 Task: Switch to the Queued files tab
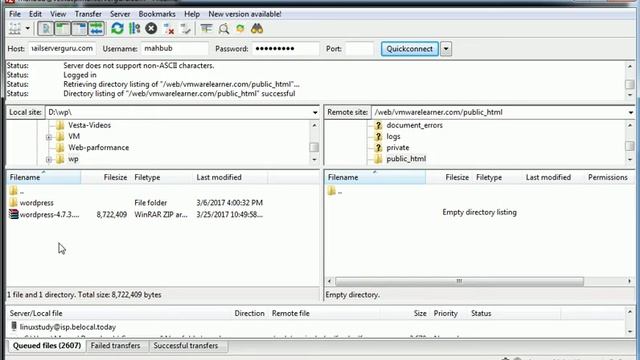pyautogui.click(x=47, y=346)
